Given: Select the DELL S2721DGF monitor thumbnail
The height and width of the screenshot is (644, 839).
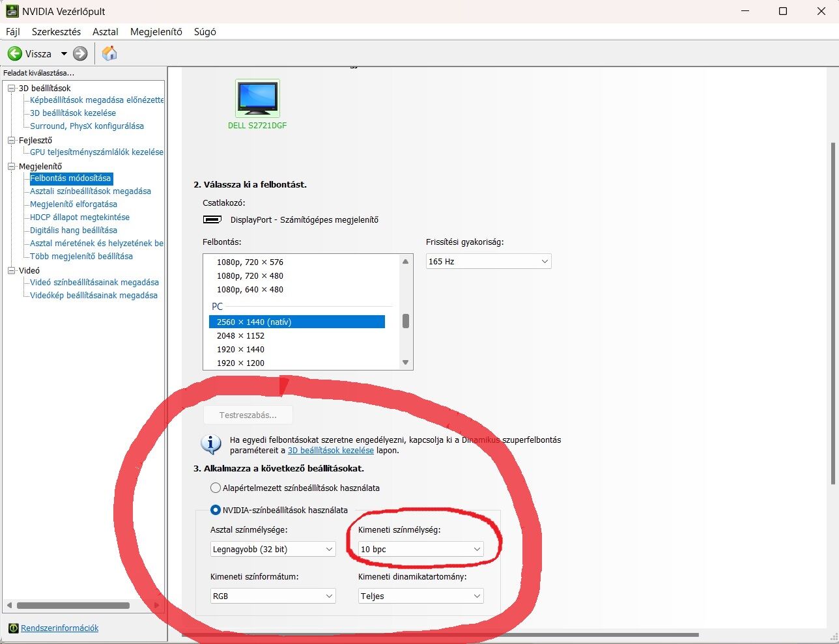Looking at the screenshot, I should click(257, 98).
